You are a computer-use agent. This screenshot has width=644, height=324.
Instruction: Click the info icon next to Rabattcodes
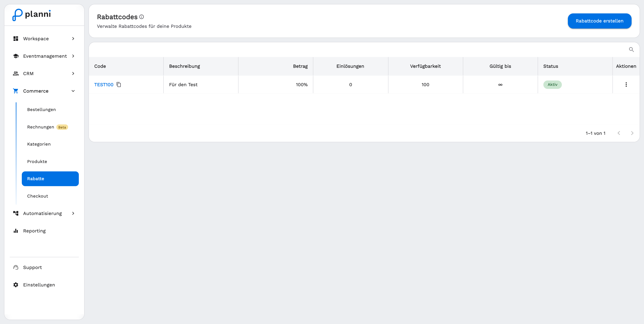click(142, 17)
